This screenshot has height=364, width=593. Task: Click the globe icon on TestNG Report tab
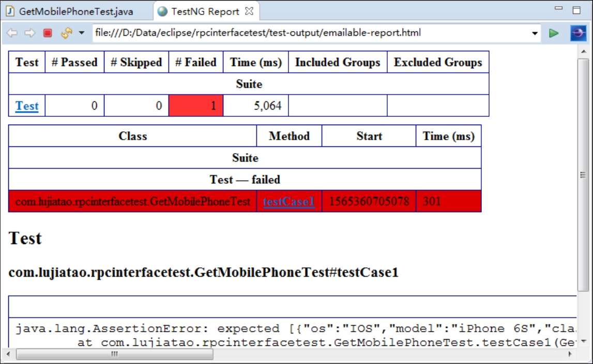pyautogui.click(x=162, y=11)
